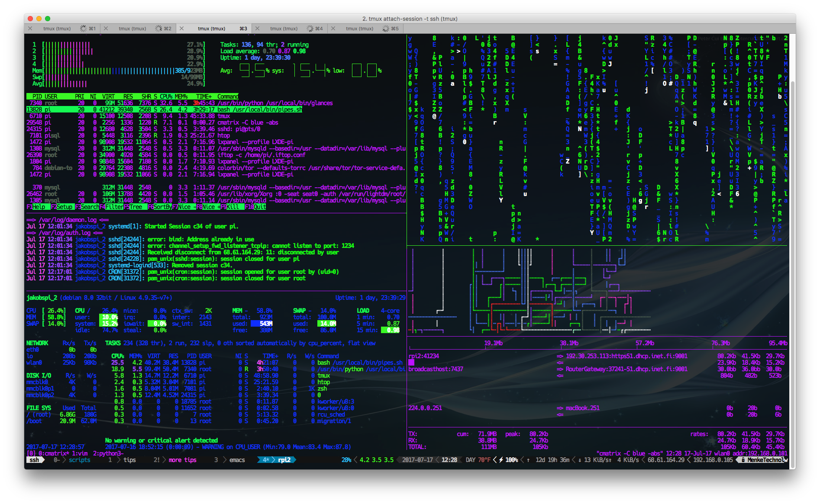This screenshot has height=504, width=820.
Task: Click the activity spinner on tab ⌘5
Action: click(x=386, y=29)
